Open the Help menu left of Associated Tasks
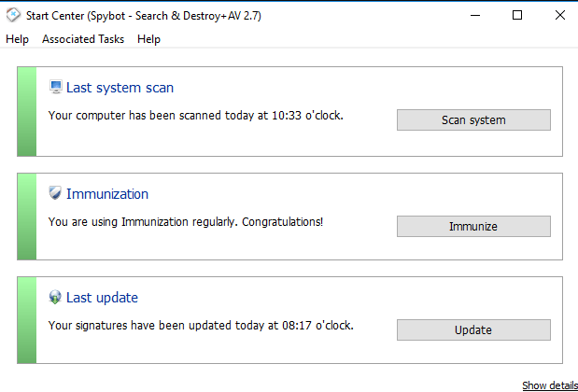 (x=17, y=39)
